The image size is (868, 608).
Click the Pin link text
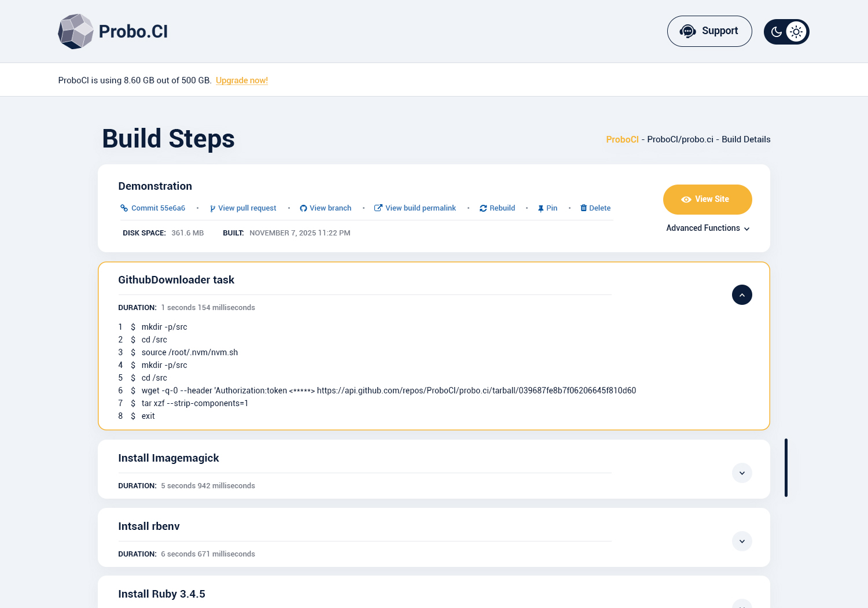pos(552,208)
